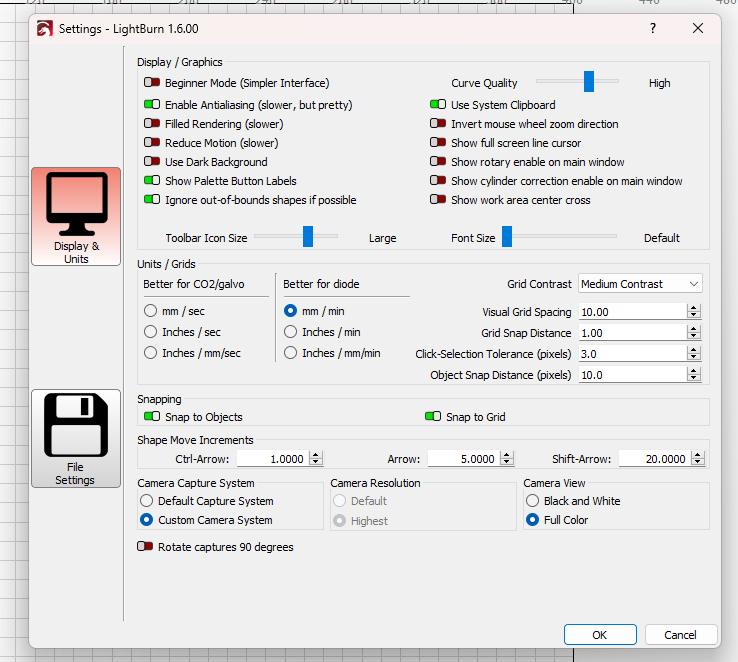Click the Shift-Arrow increment field

(x=655, y=459)
